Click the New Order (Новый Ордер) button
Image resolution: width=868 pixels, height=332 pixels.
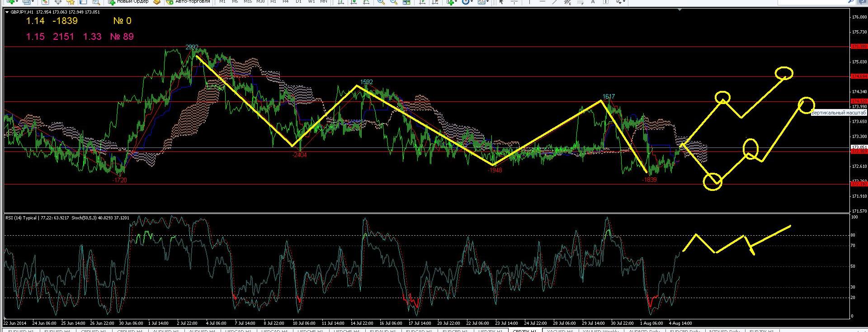(128, 2)
